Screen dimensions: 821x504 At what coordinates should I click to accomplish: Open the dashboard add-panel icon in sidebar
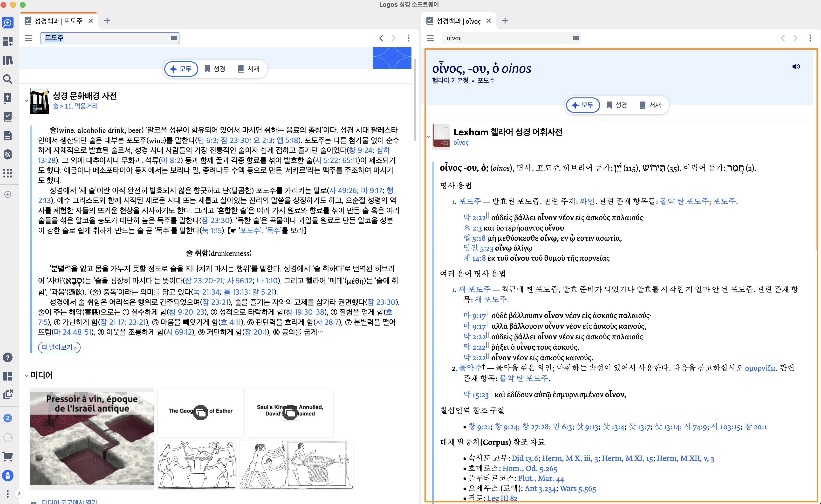8,41
